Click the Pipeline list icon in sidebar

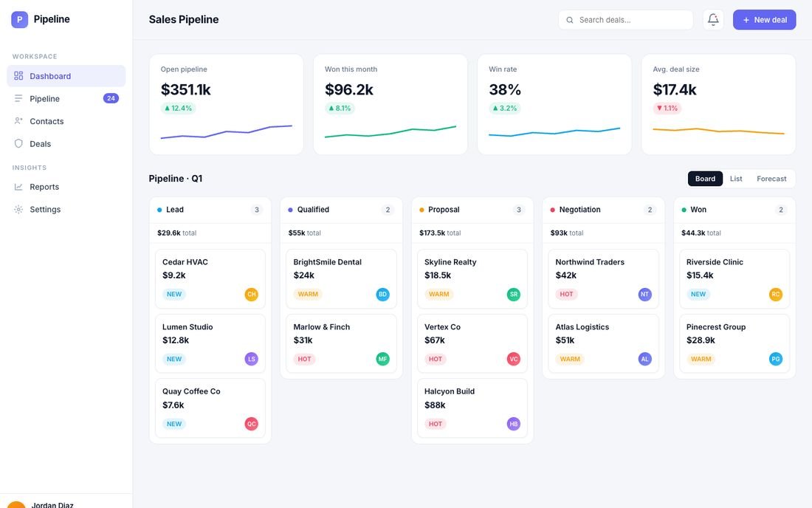18,98
